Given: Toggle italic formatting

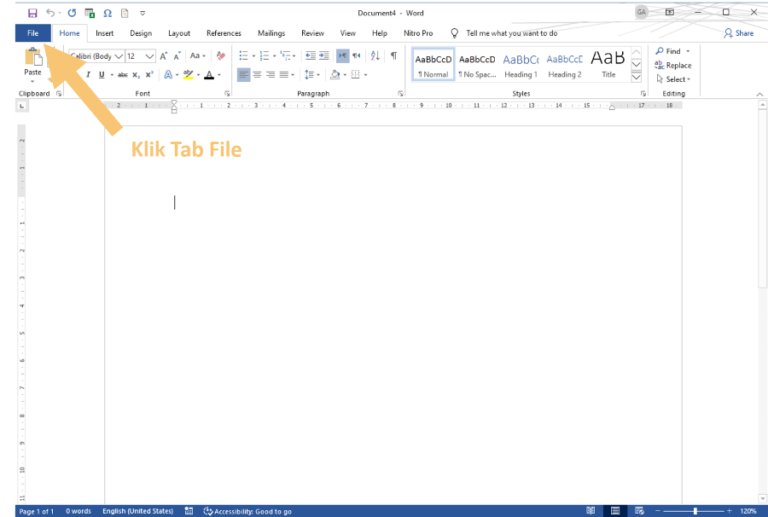Looking at the screenshot, I should pos(88,74).
